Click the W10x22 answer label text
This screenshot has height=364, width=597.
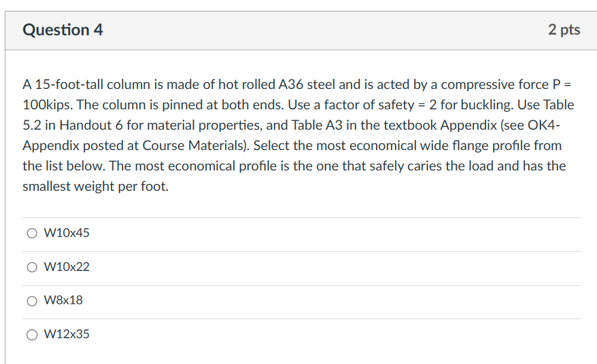[67, 268]
